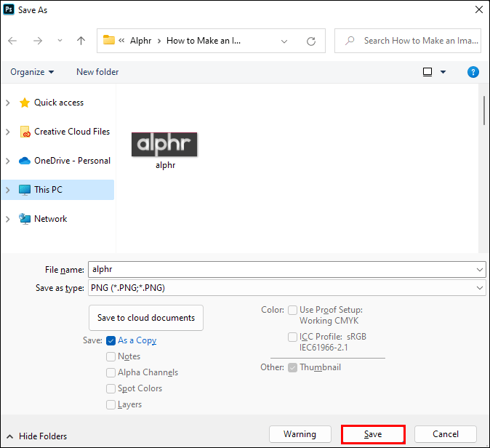Toggle the ICC Profile checkbox
Image resolution: width=490 pixels, height=448 pixels.
tap(292, 337)
